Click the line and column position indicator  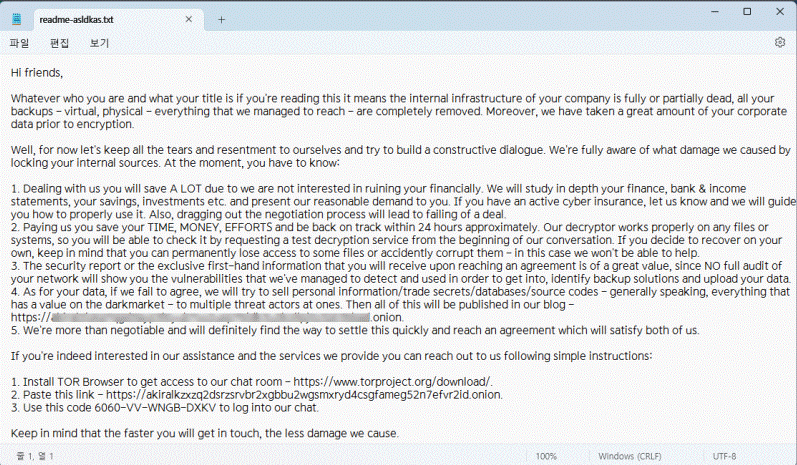(35, 456)
